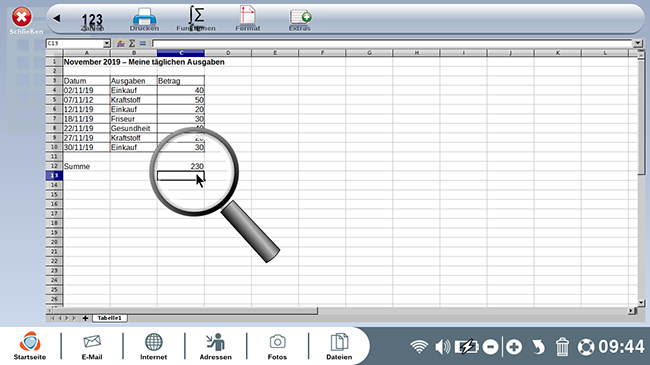Expand the Name Box cell reference dropdown
This screenshot has width=650, height=365.
click(107, 43)
